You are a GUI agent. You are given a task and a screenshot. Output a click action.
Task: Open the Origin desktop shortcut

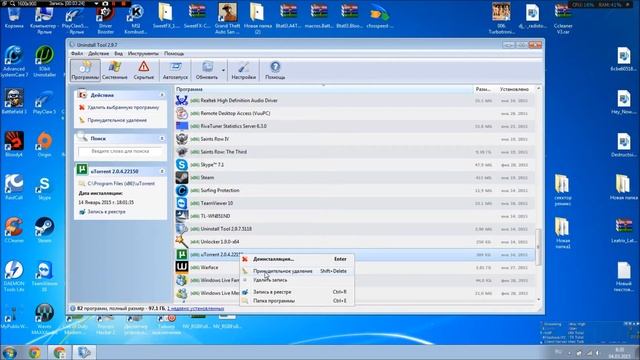point(44,144)
